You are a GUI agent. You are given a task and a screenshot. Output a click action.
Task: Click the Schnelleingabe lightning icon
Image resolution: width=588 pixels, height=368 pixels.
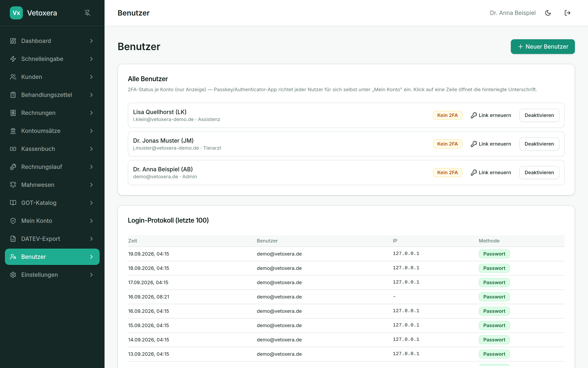tap(13, 59)
